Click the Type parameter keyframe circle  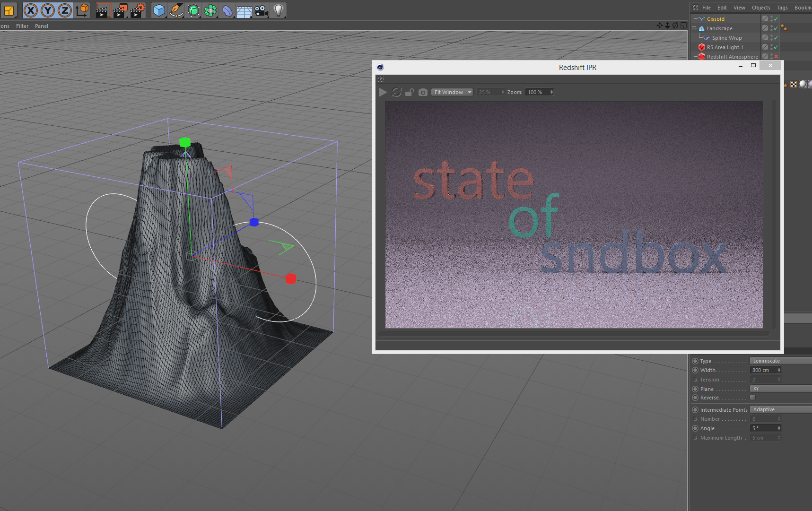(695, 361)
